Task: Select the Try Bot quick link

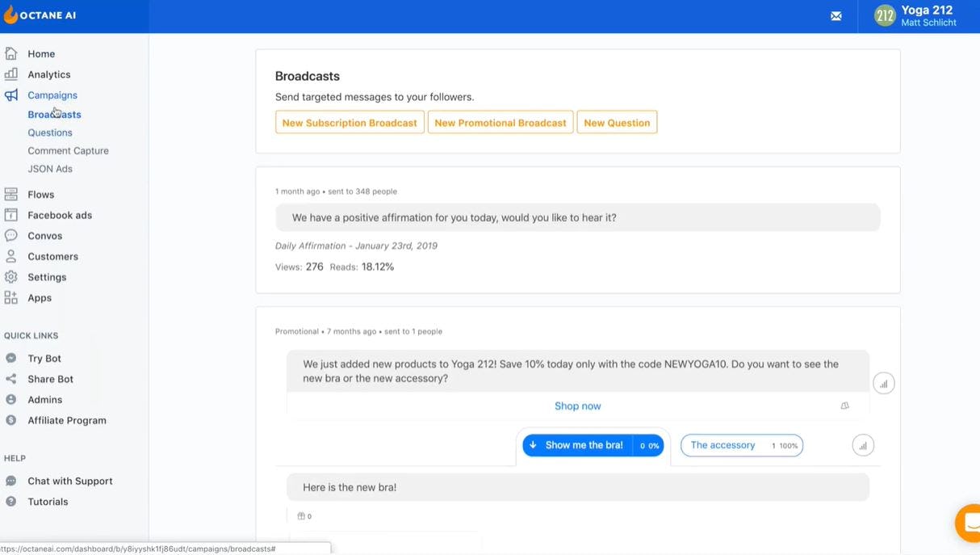Action: pos(44,358)
